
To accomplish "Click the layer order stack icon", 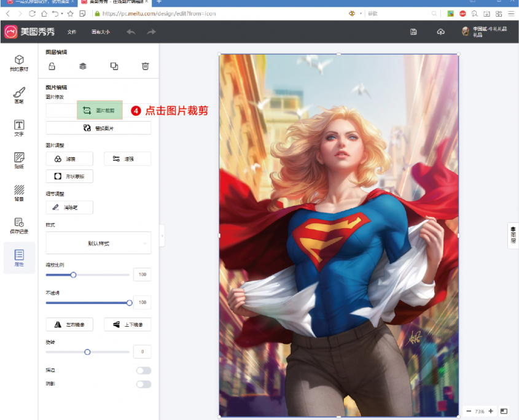I will (83, 66).
